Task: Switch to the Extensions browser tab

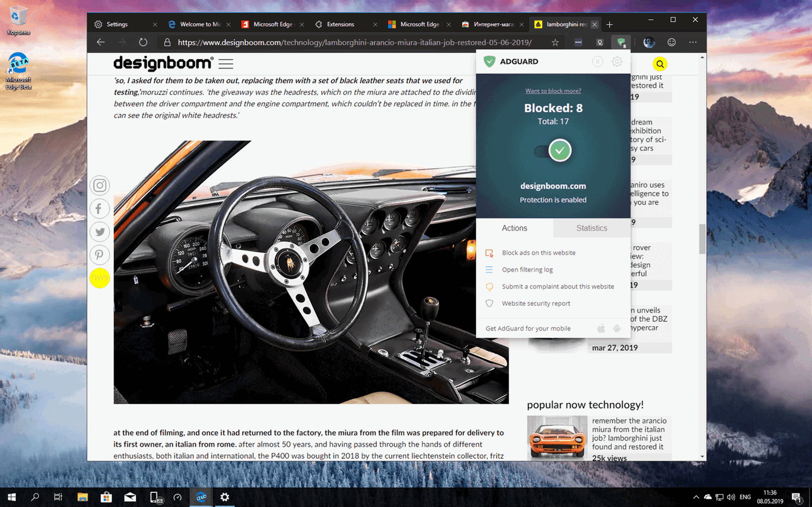Action: (346, 24)
